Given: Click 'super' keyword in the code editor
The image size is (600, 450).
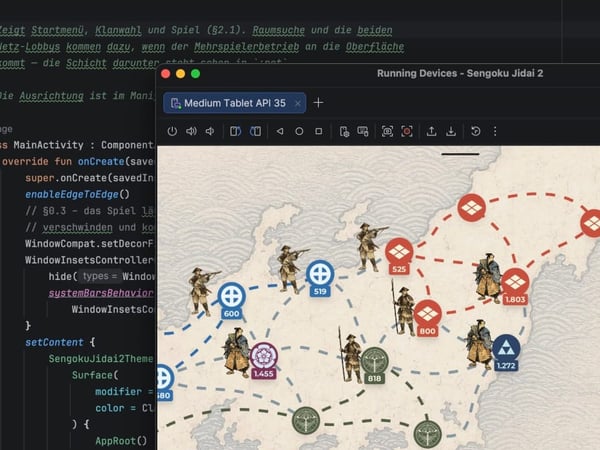Looking at the screenshot, I should point(39,178).
